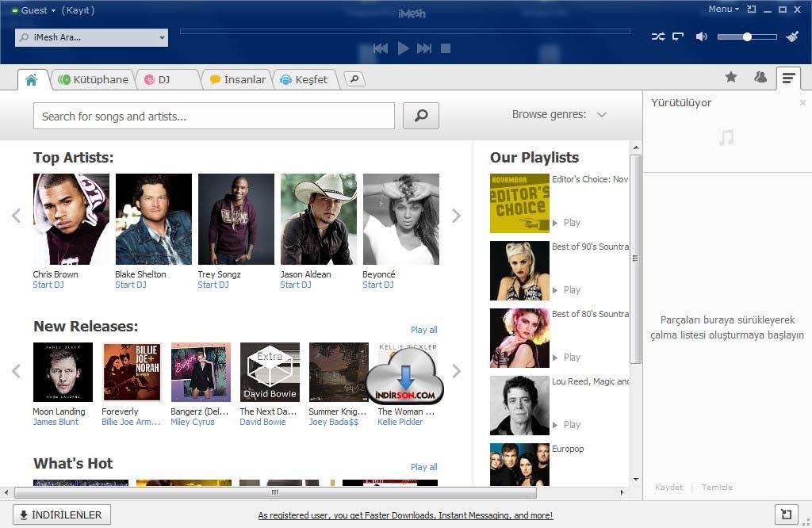
Task: Open Europop playlist thumbnail
Action: (519, 465)
